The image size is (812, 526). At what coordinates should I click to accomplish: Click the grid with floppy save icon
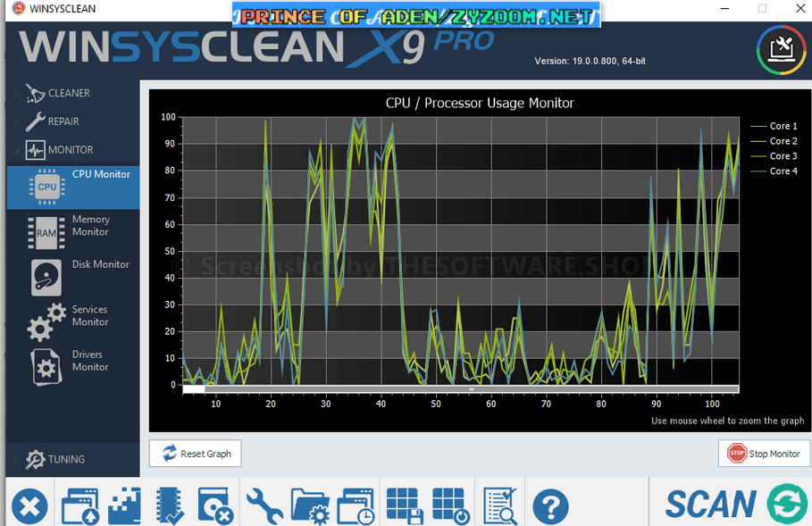click(405, 505)
